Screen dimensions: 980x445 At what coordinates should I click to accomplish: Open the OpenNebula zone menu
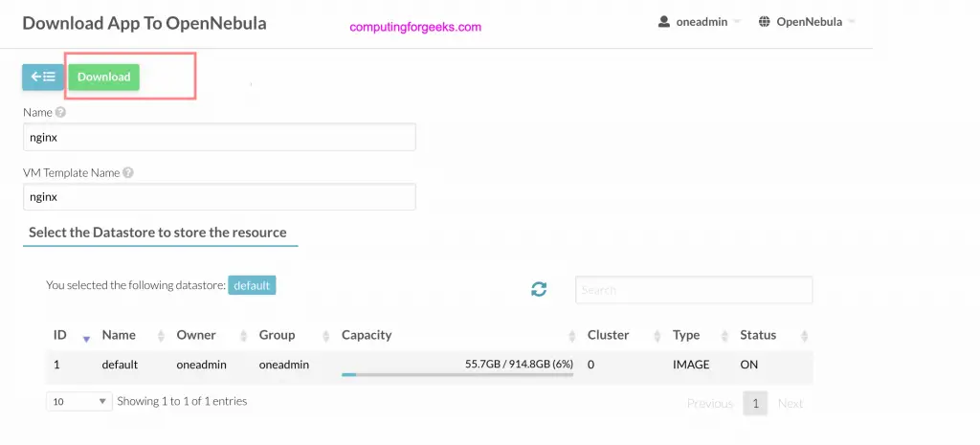pos(807,22)
